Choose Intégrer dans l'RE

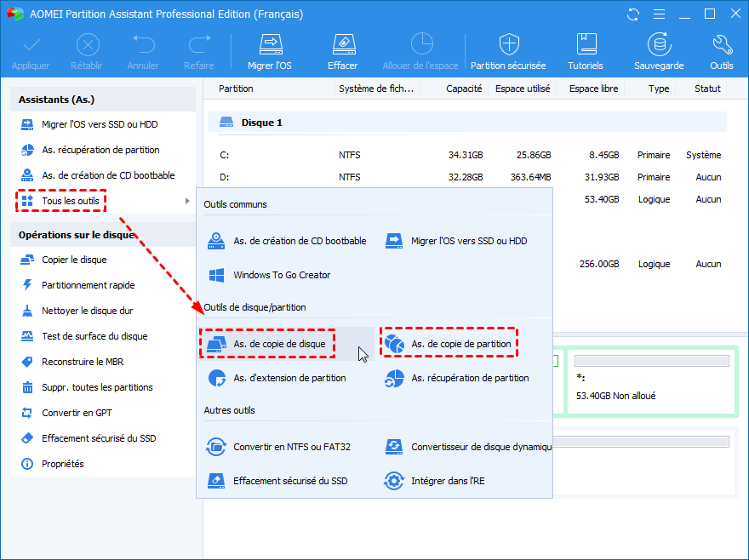point(435,481)
